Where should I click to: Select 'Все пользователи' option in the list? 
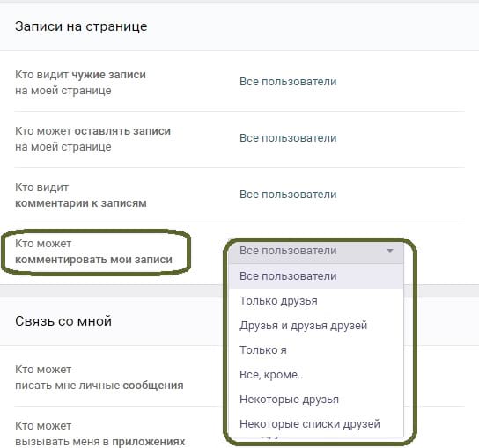coord(316,276)
